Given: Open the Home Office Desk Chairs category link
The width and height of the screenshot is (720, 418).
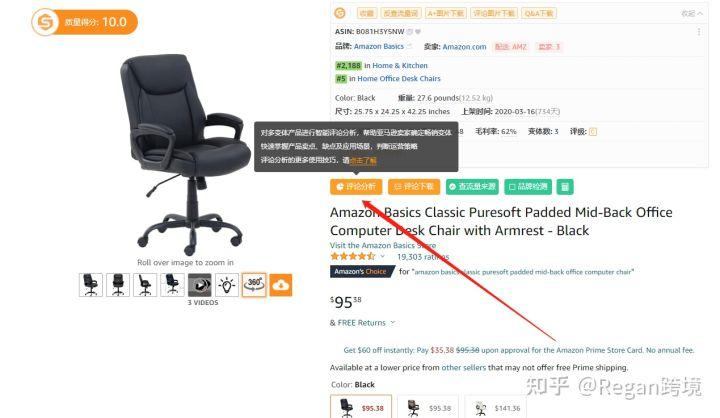Looking at the screenshot, I should [399, 79].
